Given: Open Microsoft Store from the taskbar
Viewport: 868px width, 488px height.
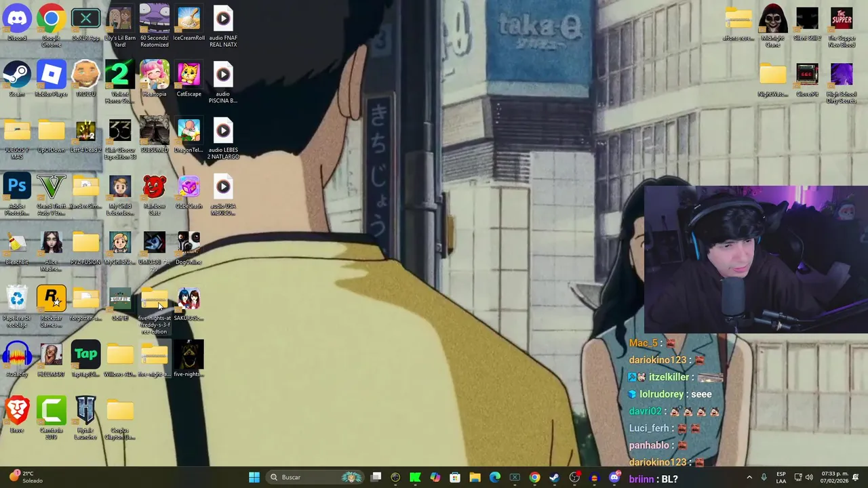Looking at the screenshot, I should [x=455, y=477].
